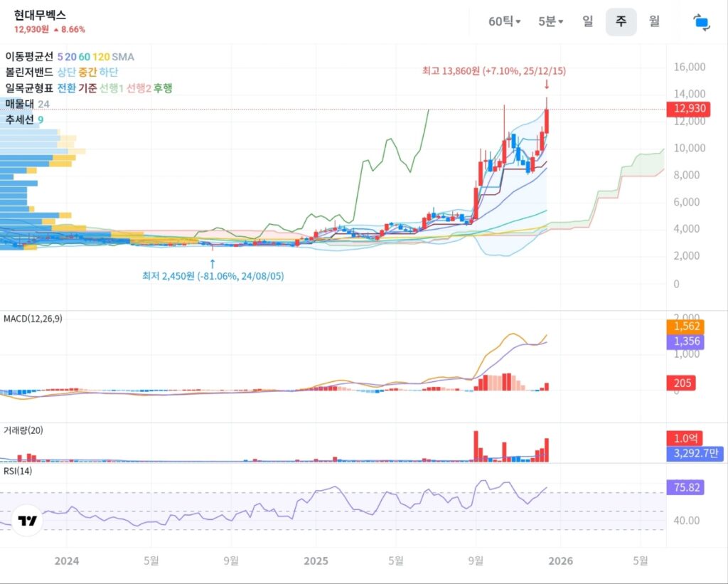Viewport: 728px width, 584px height.
Task: Click the orange 1,562 MACD value label
Action: coord(685,326)
